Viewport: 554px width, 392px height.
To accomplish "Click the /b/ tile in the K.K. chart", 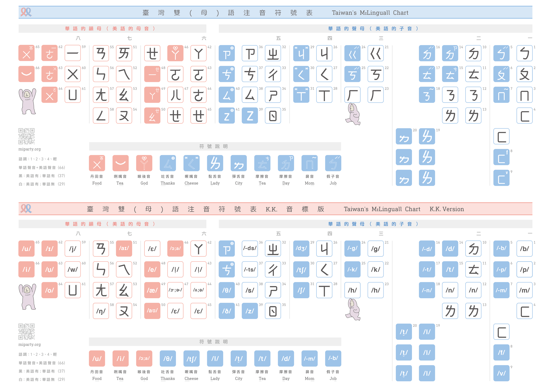I will pyautogui.click(x=525, y=249).
